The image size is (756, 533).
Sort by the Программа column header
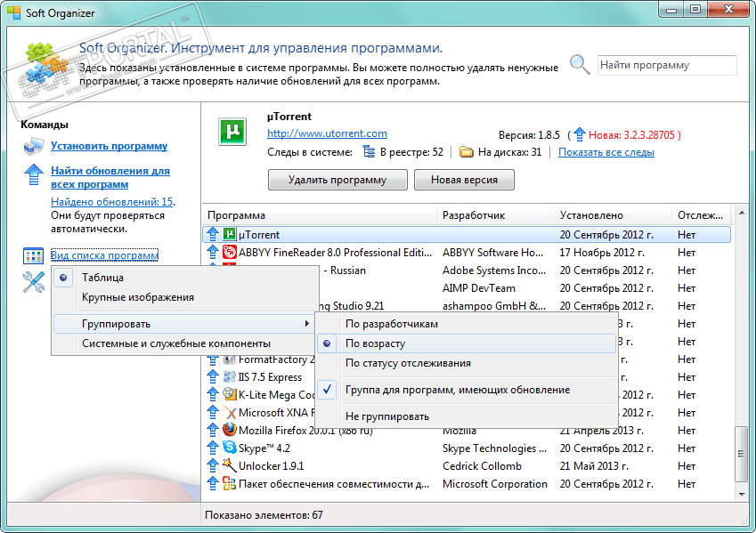point(319,215)
